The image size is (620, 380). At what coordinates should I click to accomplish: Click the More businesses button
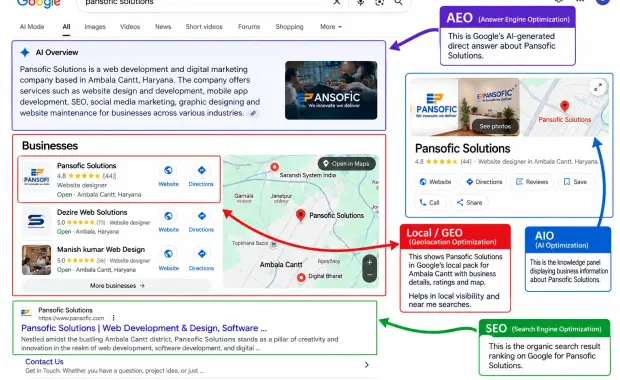tap(117, 285)
